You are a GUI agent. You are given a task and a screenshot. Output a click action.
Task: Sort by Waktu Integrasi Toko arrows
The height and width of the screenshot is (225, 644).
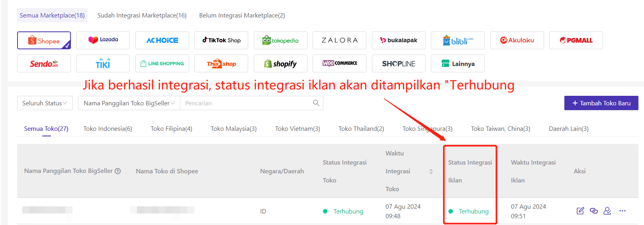coord(431,171)
